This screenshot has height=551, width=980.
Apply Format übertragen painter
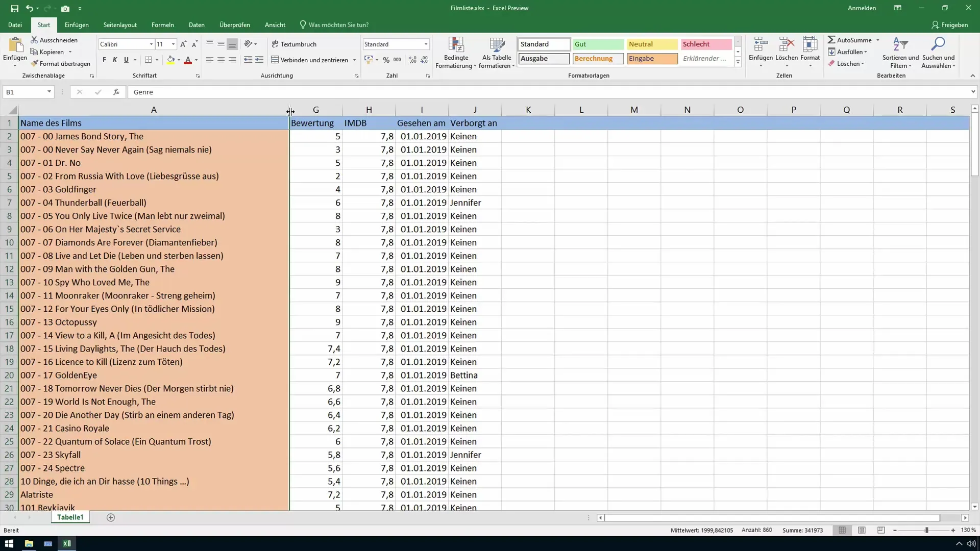point(60,63)
